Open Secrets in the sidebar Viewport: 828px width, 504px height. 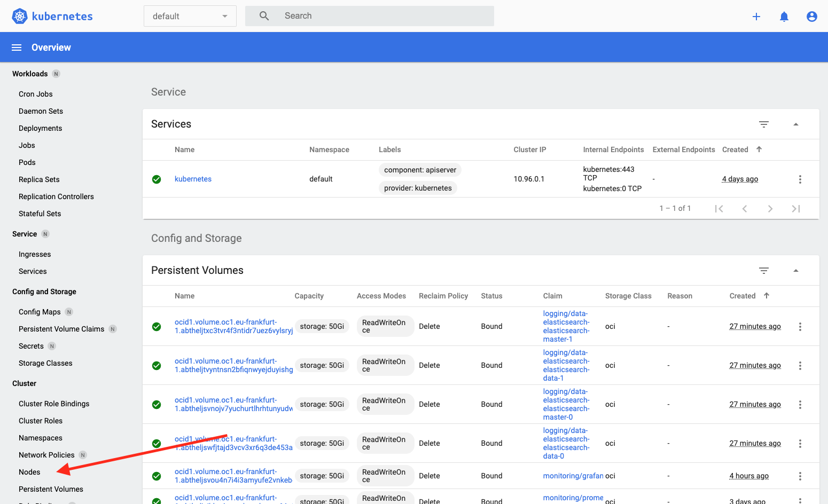tap(31, 346)
